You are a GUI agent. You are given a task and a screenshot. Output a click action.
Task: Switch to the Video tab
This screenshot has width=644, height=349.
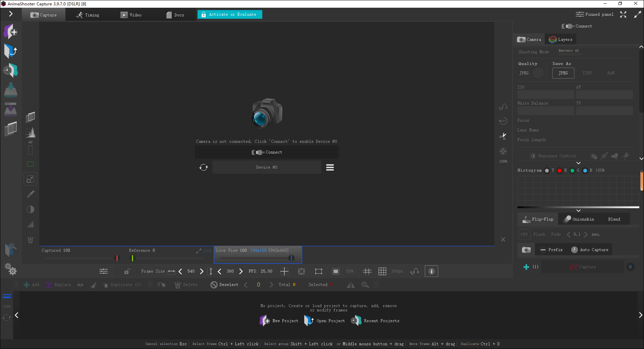pyautogui.click(x=131, y=15)
